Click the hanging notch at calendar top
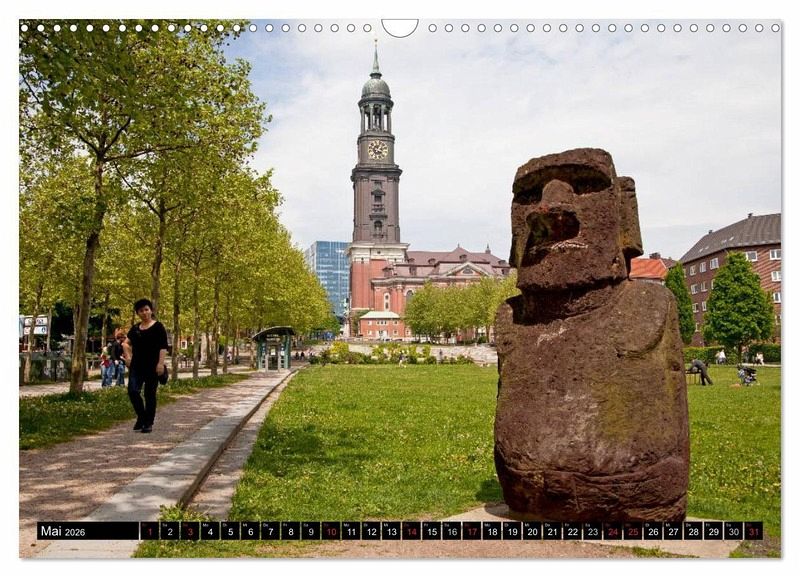The width and height of the screenshot is (800, 577). [x=400, y=27]
